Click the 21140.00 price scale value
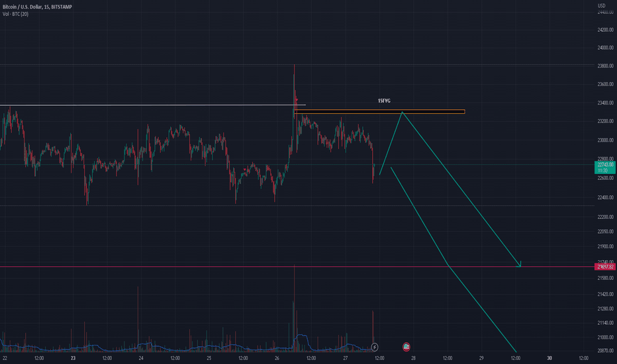The height and width of the screenshot is (364, 617). point(605,323)
